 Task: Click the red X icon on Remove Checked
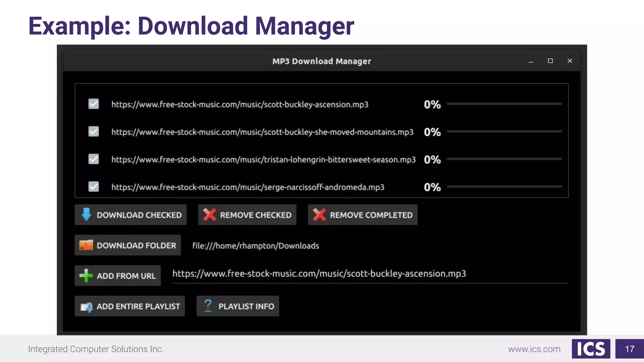209,215
